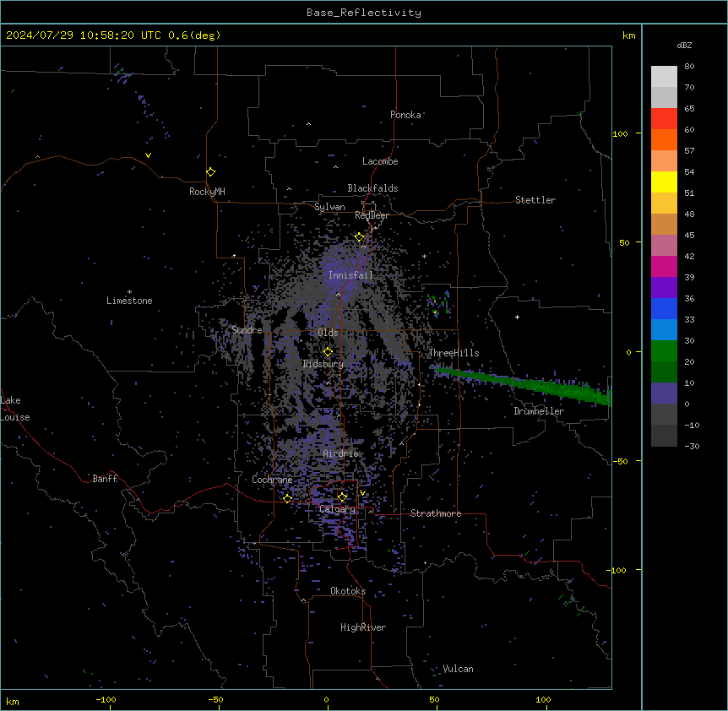This screenshot has height=711, width=728.
Task: Click the Base_Reflectivity title text
Action: pyautogui.click(x=364, y=13)
